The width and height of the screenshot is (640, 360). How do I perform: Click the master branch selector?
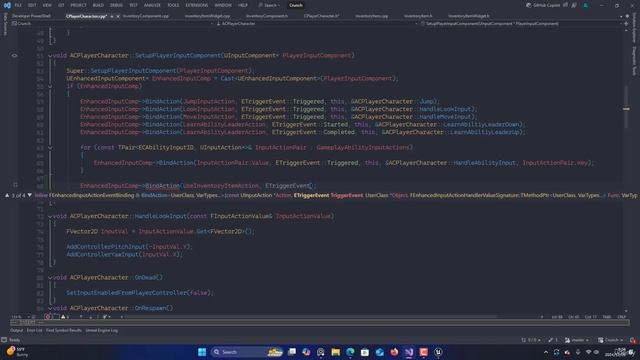[x=577, y=340]
